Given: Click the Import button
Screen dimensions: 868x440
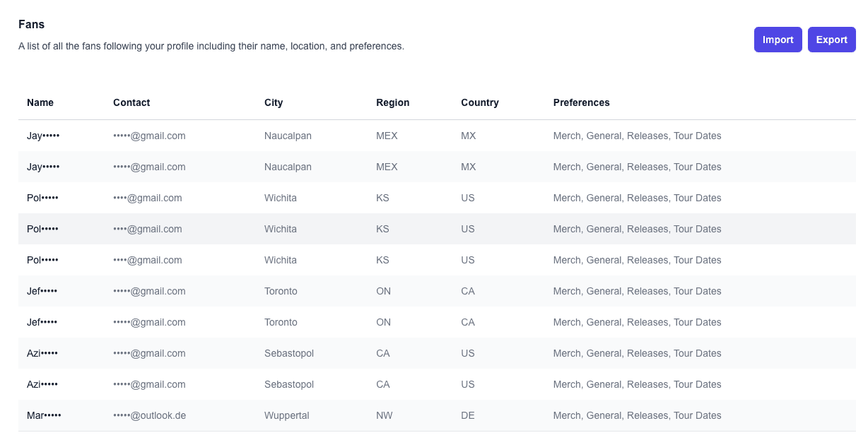Looking at the screenshot, I should [x=778, y=40].
